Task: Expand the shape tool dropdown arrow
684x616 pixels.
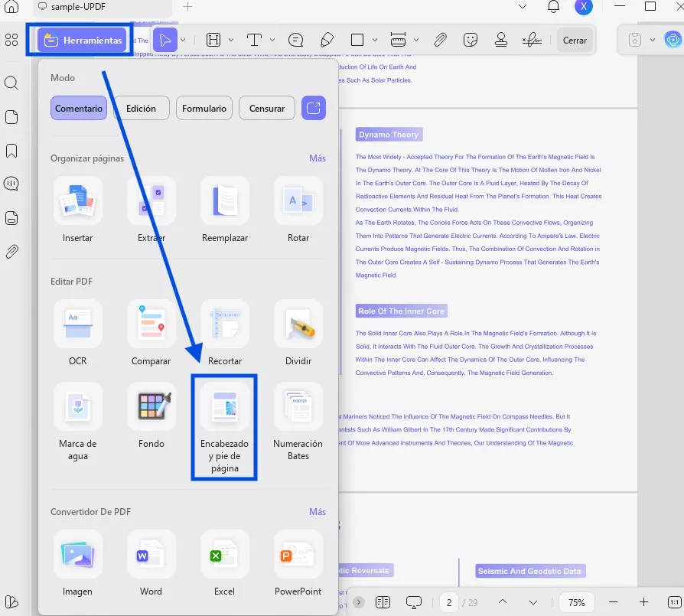Action: pyautogui.click(x=375, y=40)
